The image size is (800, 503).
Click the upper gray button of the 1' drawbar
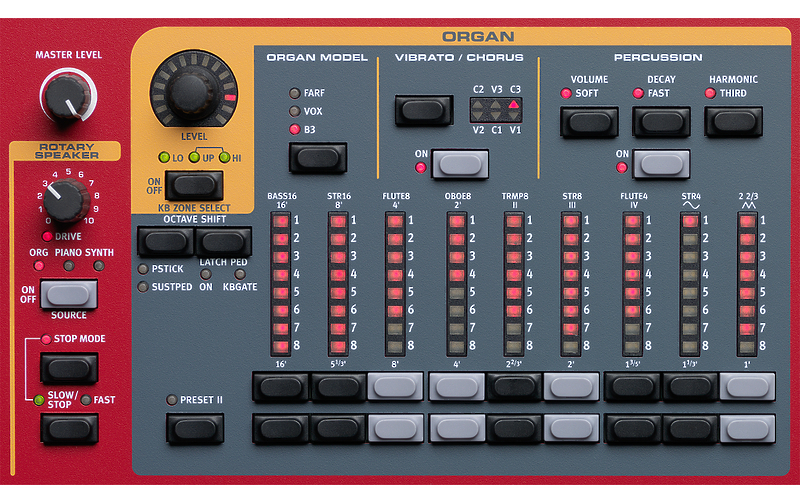(747, 387)
